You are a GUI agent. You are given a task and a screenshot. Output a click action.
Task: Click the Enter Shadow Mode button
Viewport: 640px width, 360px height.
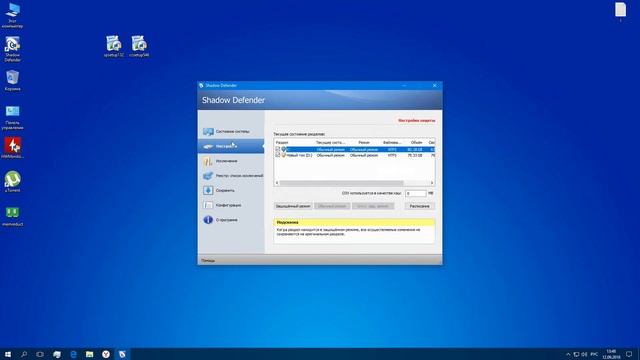point(293,206)
